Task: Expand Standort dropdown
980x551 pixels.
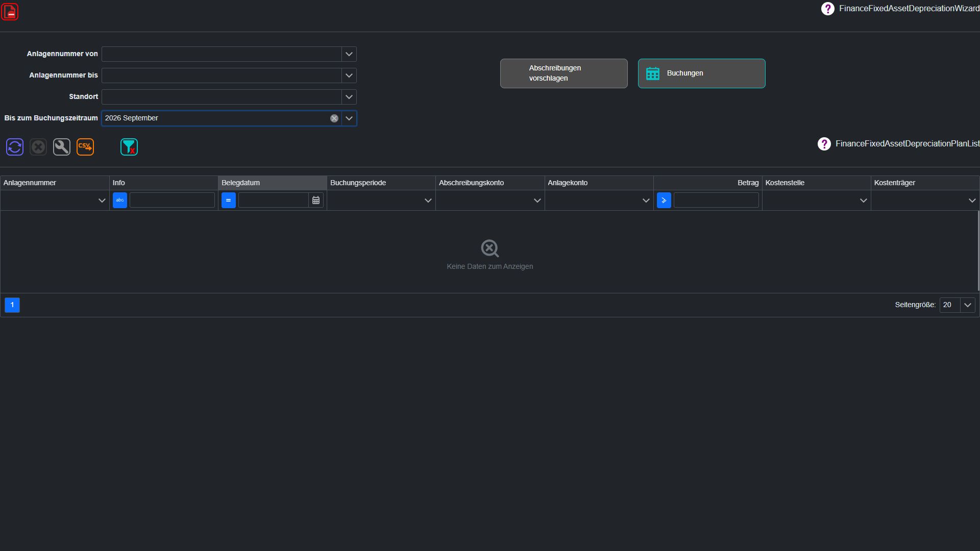Action: [x=349, y=97]
